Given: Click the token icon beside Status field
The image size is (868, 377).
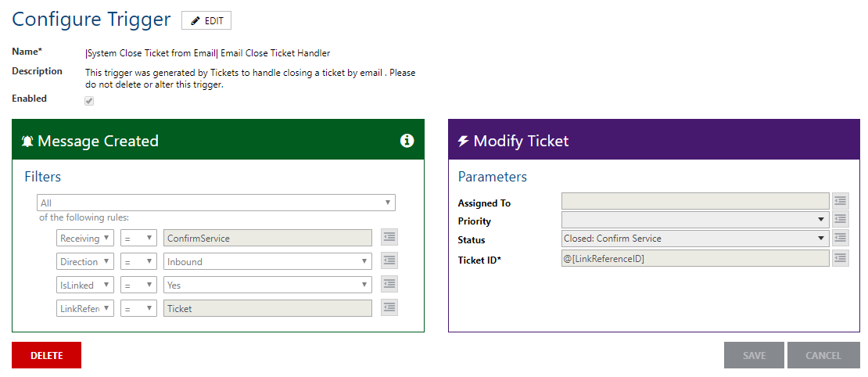Looking at the screenshot, I should point(841,239).
